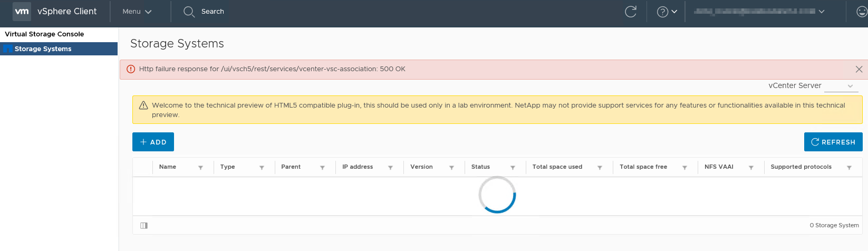Screen dimensions: 868x251
Task: Click the red error alert icon
Action: click(131, 69)
